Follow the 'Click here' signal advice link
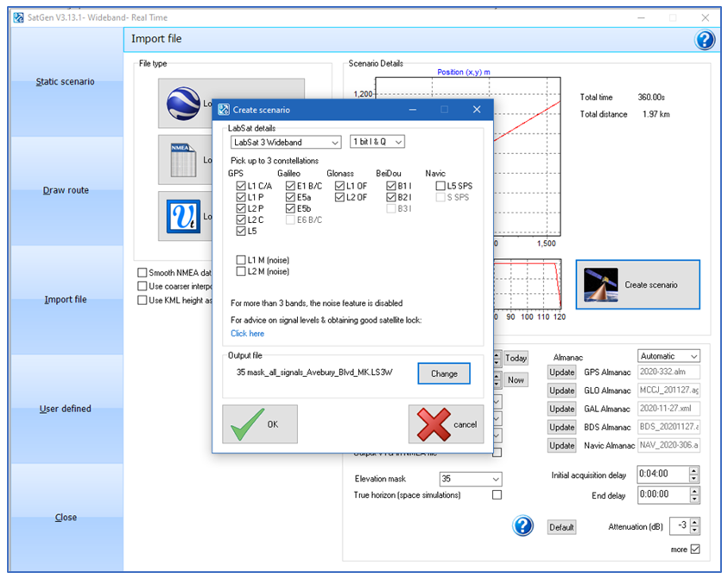The width and height of the screenshot is (728, 579). click(x=248, y=334)
